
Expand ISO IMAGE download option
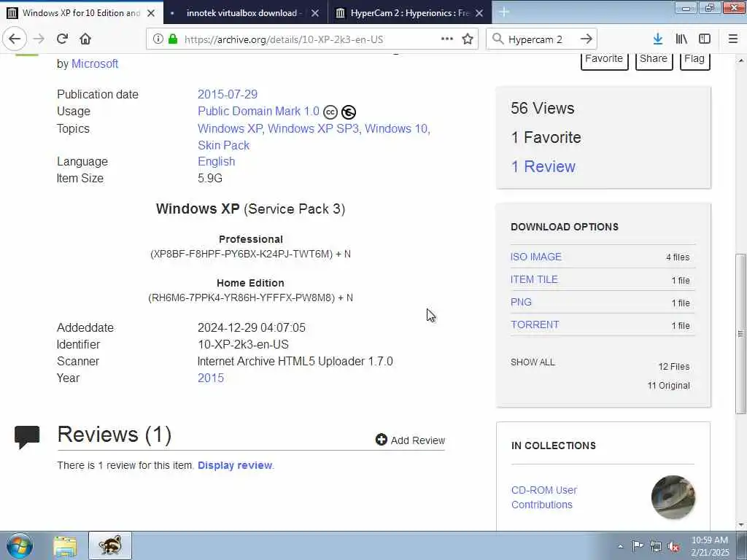click(536, 257)
